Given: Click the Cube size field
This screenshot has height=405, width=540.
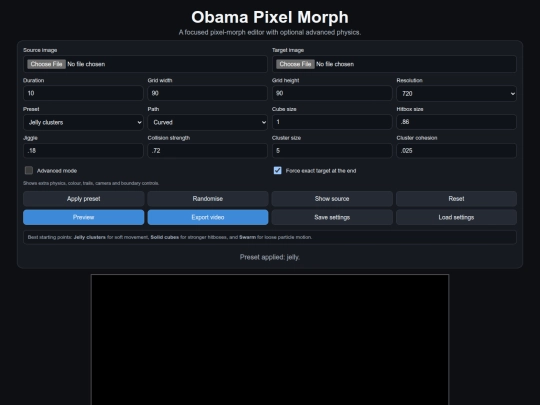Looking at the screenshot, I should [332, 122].
